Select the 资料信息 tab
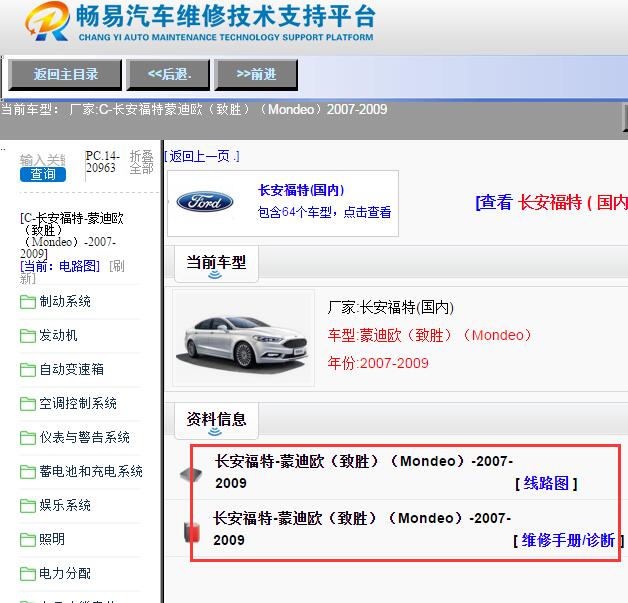 216,420
